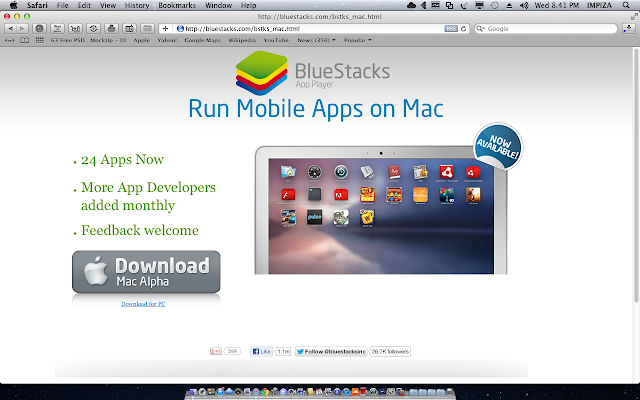Expand the Popular bookmarks dropdown
Screen dimensions: 640x400
click(x=358, y=40)
